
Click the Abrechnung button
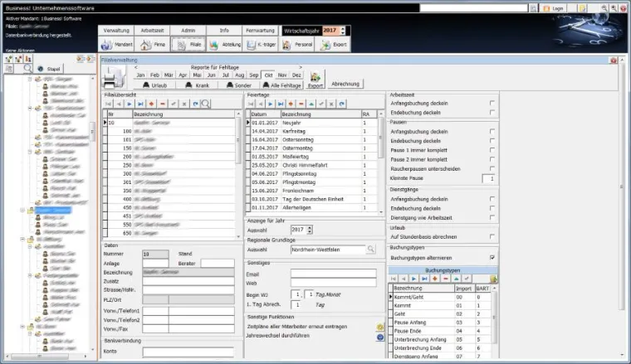(x=345, y=85)
